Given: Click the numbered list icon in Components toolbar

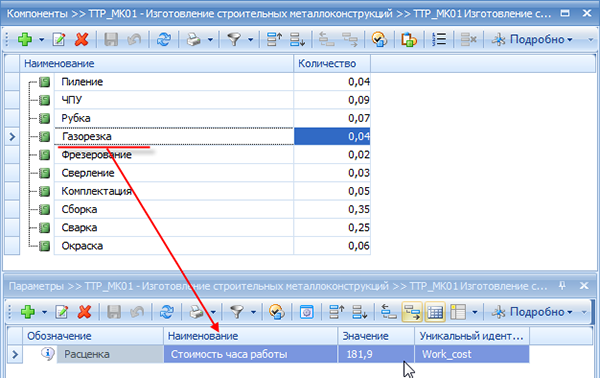Looking at the screenshot, I should coord(439,39).
